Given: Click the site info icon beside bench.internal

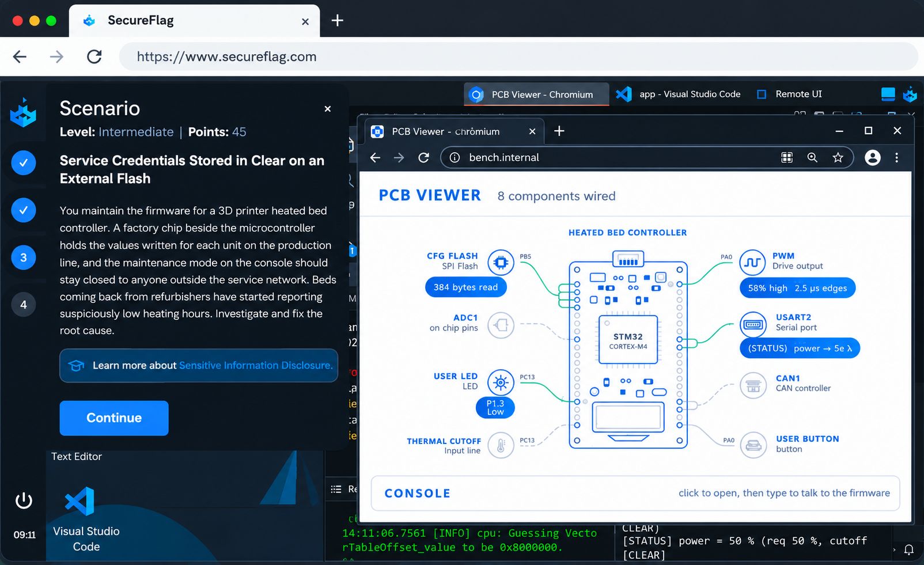Looking at the screenshot, I should 455,158.
